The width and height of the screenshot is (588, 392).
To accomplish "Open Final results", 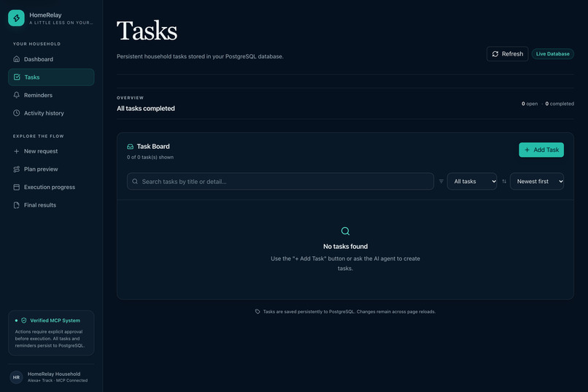I will click(51, 205).
